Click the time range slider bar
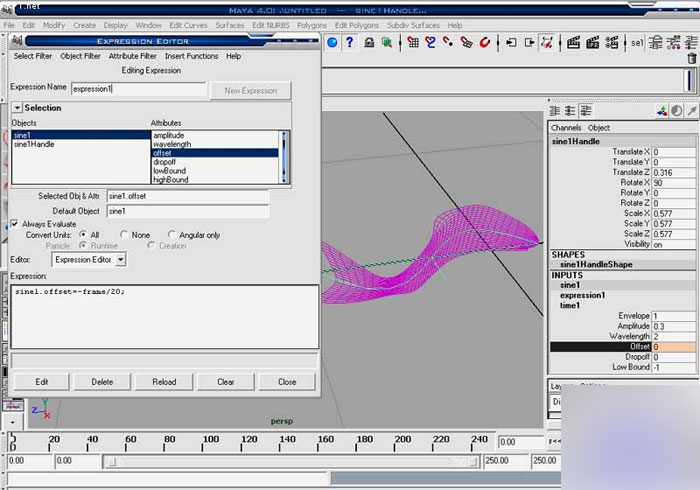 292,461
